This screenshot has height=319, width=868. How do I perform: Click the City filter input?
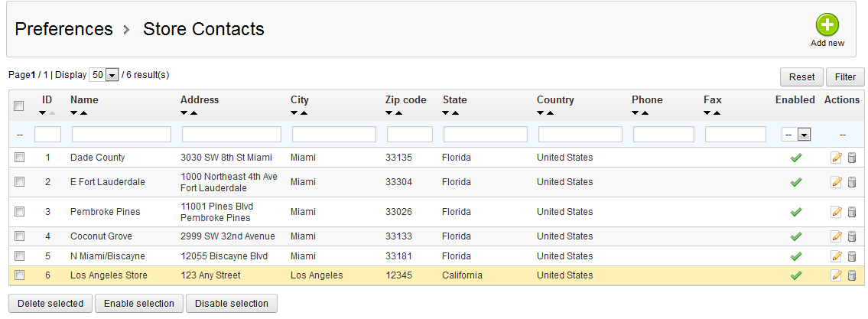(333, 135)
